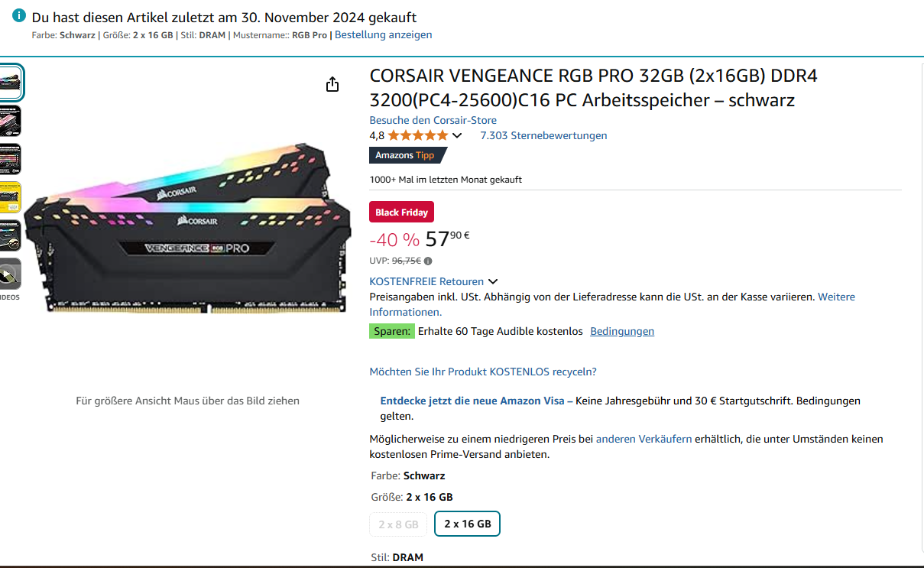Open anderen Verkäufern link
The image size is (924, 568).
click(x=644, y=439)
